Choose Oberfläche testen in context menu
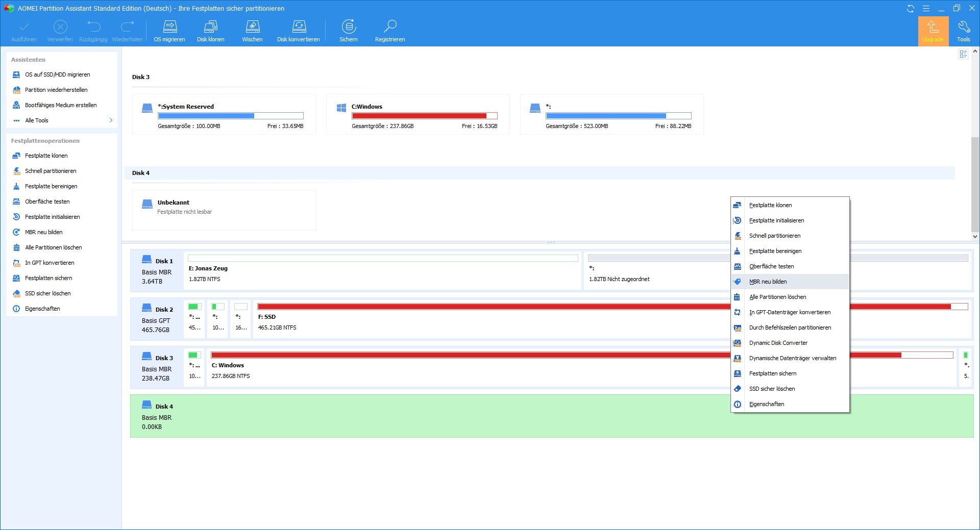This screenshot has width=980, height=530. click(x=790, y=266)
